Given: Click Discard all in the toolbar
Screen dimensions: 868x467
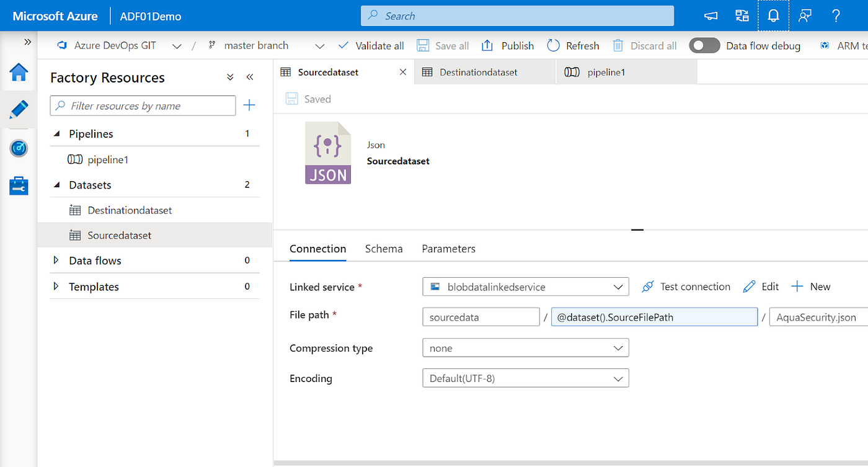Looking at the screenshot, I should (x=644, y=45).
